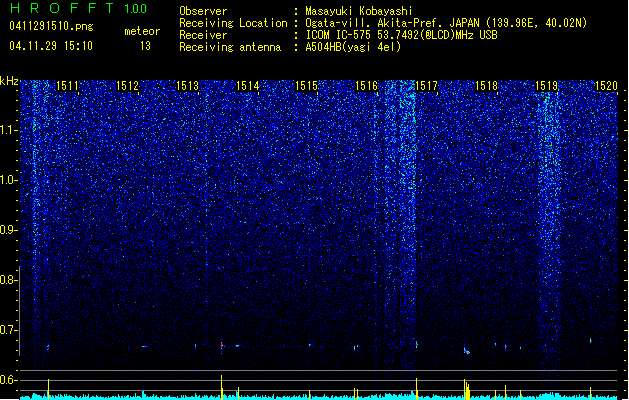Click the tallest yellow spike before 1514
This screenshot has height=400, width=629.
[x=221, y=387]
